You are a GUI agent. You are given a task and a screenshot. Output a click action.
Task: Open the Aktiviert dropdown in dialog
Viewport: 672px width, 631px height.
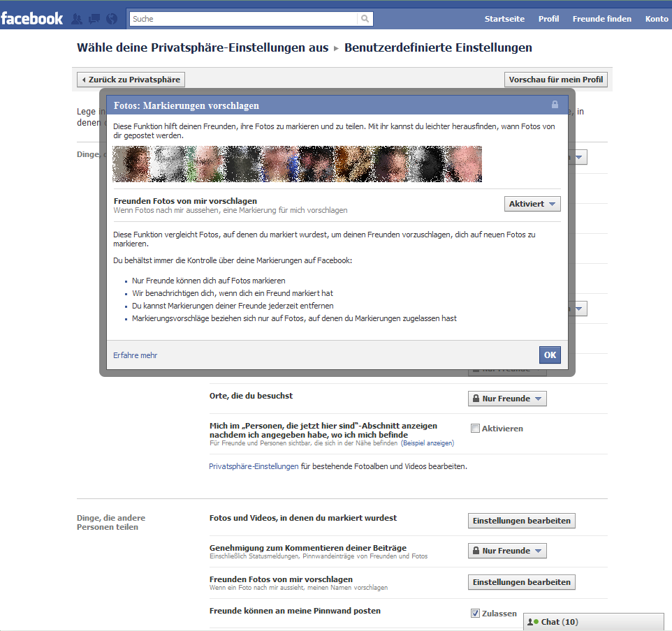pyautogui.click(x=532, y=204)
